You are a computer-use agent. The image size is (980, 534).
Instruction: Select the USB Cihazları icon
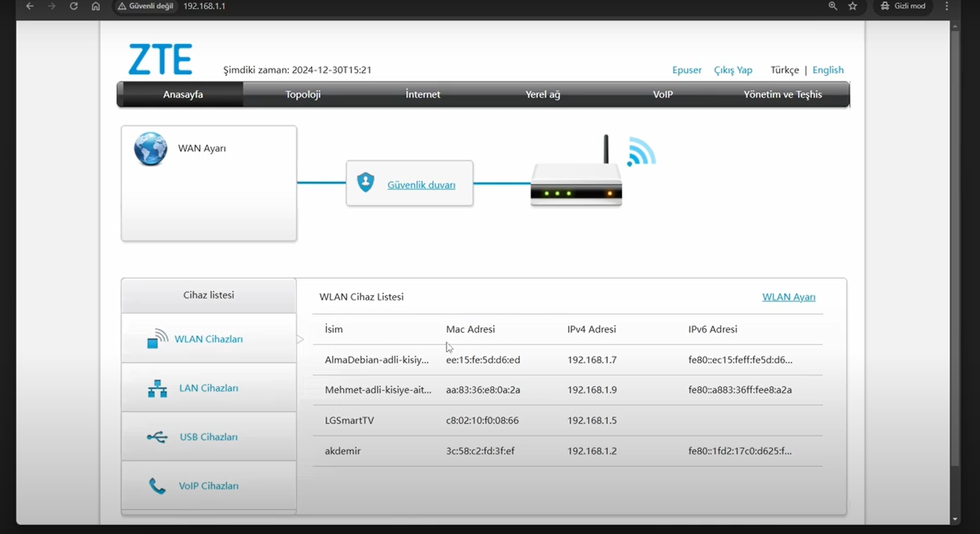pos(157,437)
